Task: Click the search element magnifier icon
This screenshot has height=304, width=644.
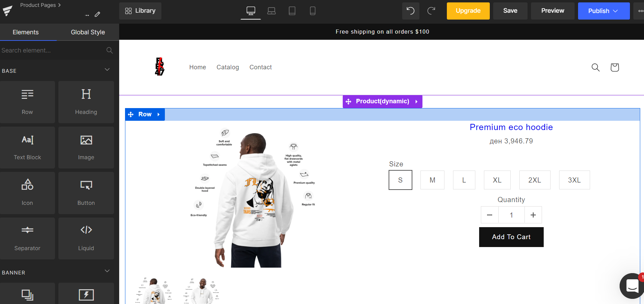Action: (110, 50)
